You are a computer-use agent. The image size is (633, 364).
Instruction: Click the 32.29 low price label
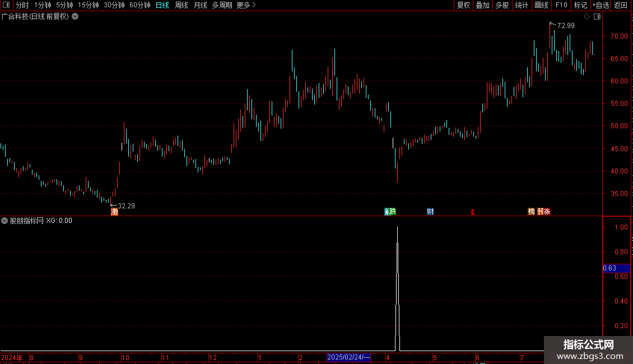(126, 206)
